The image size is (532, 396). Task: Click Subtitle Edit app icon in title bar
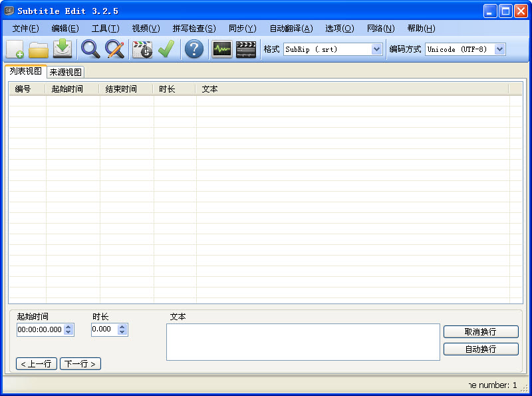(x=9, y=11)
